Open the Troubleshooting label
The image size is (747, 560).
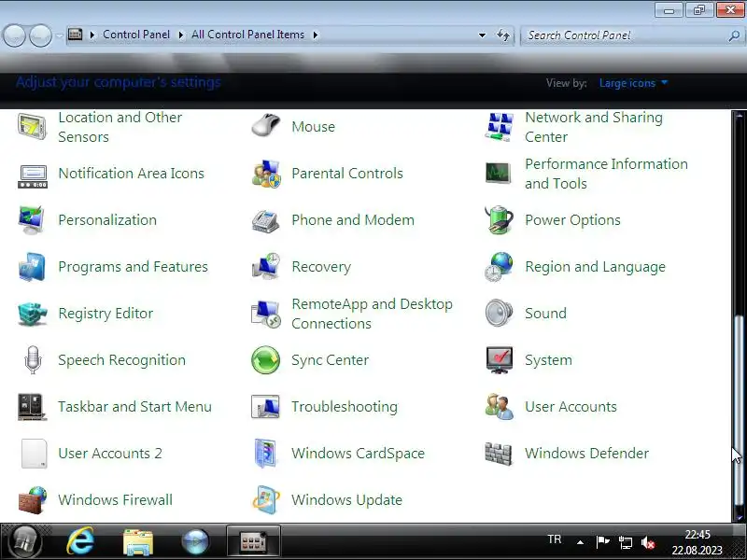(x=345, y=407)
